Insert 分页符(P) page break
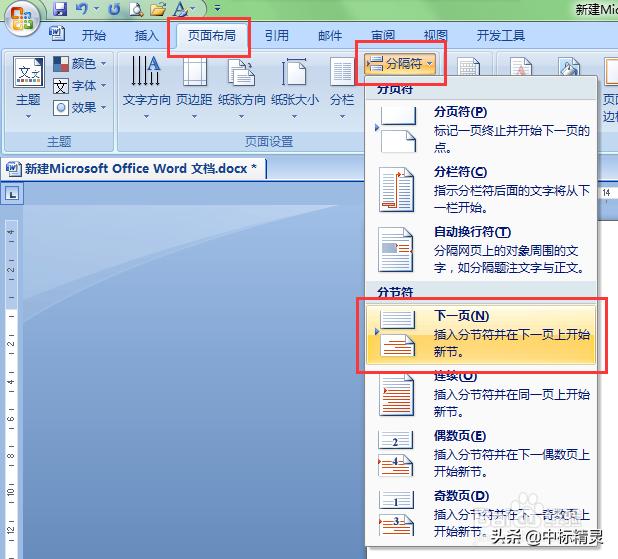Image resolution: width=618 pixels, height=559 pixels. point(481,129)
